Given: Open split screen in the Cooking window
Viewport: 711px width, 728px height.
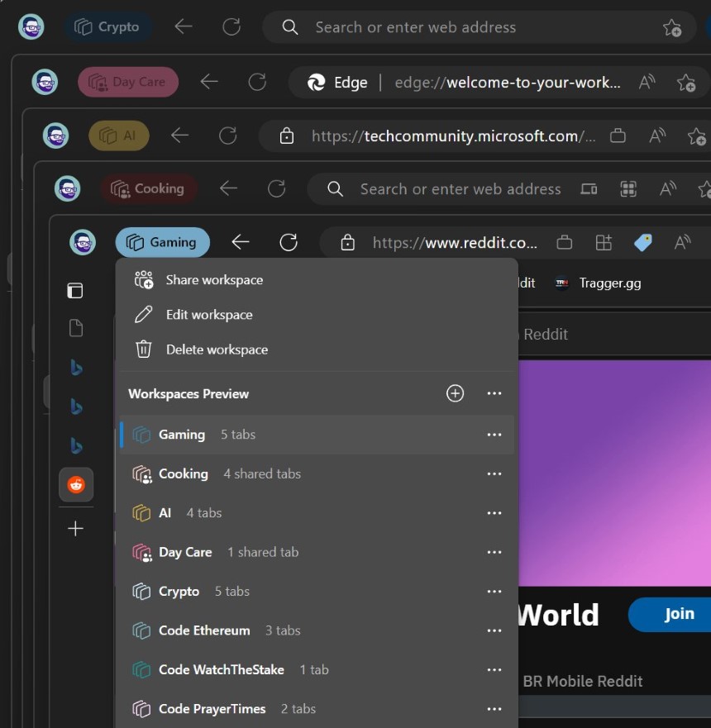Looking at the screenshot, I should (x=589, y=189).
